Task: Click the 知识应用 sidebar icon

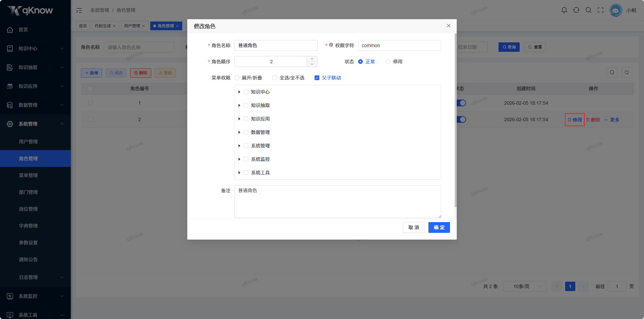Action: coord(10,86)
